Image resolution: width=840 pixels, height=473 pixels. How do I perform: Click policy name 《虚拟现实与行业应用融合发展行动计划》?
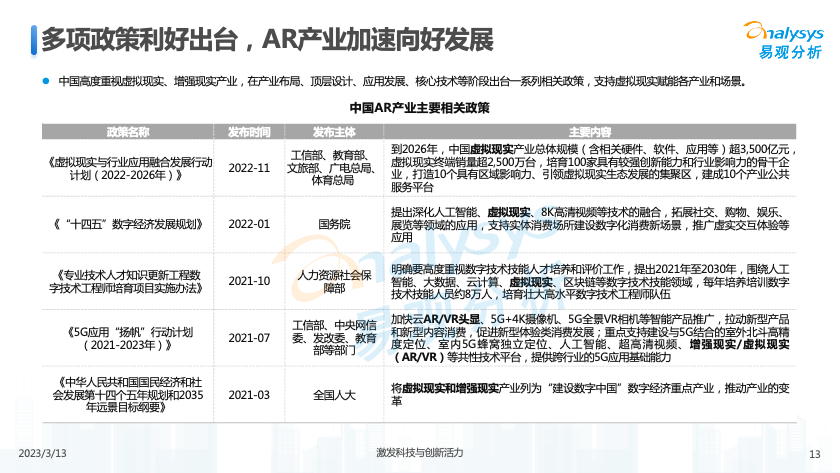pyautogui.click(x=128, y=168)
